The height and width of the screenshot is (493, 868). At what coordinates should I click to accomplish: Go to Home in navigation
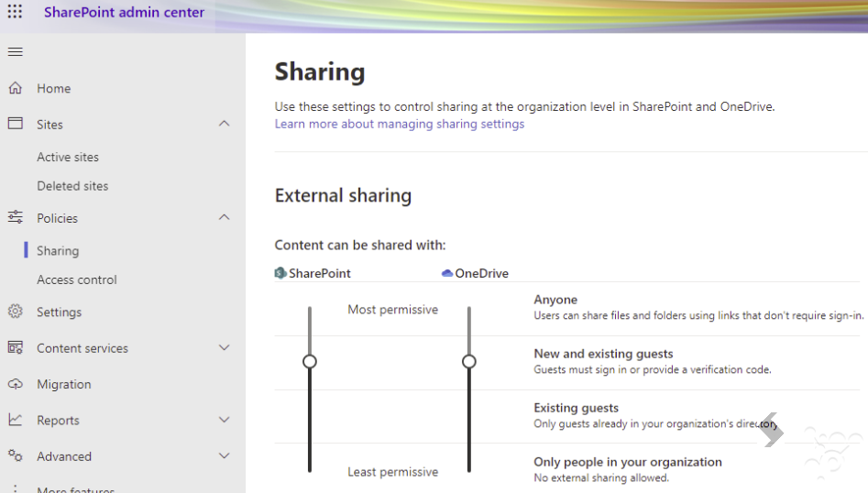tap(54, 89)
